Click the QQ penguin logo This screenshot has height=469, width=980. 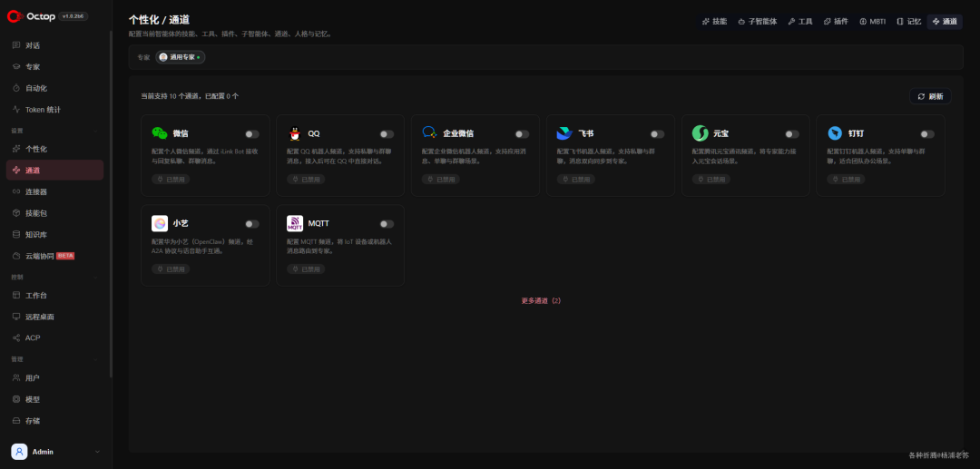click(294, 133)
